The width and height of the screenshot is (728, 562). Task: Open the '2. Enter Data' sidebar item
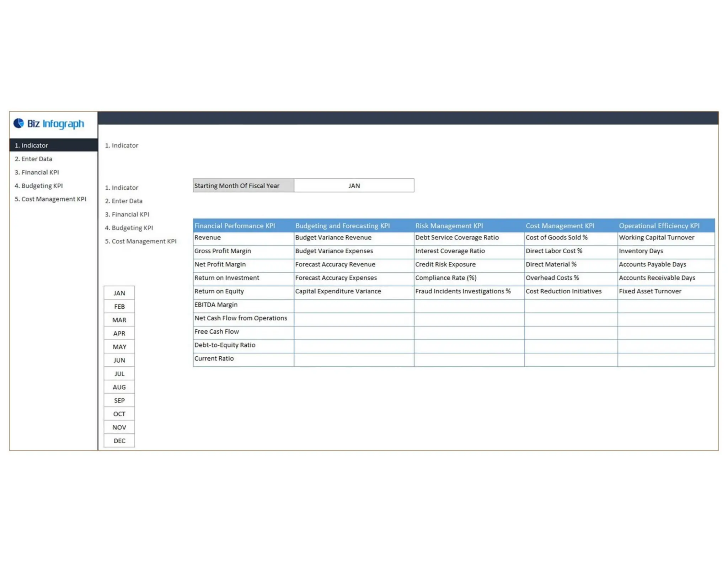pos(53,159)
